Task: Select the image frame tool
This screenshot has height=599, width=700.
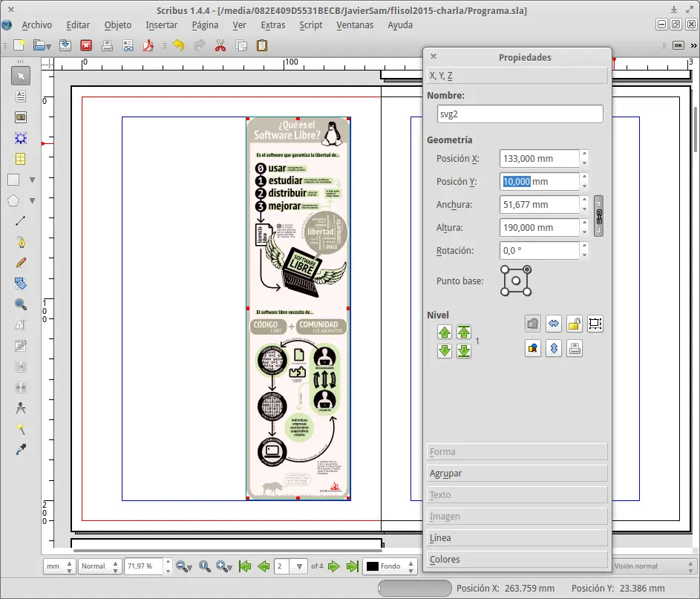Action: point(21,117)
